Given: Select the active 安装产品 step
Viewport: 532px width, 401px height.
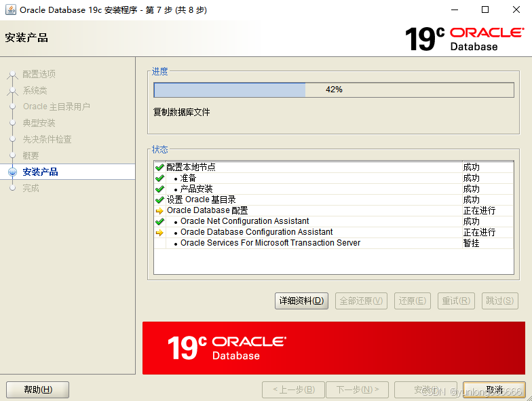Looking at the screenshot, I should coord(41,172).
